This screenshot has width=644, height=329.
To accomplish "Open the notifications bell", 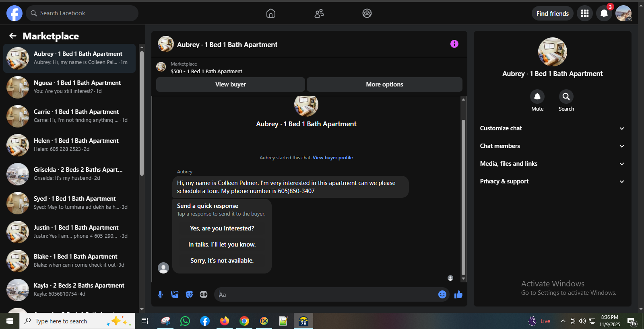I will [x=604, y=13].
